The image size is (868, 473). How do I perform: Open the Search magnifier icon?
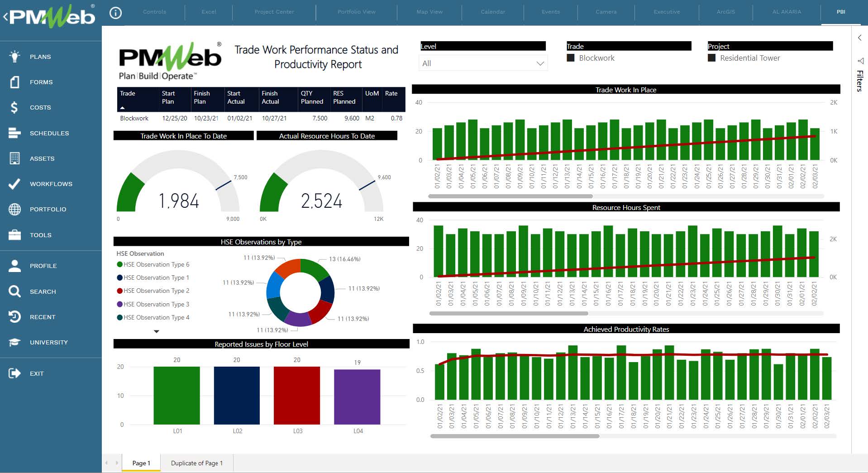coord(14,291)
